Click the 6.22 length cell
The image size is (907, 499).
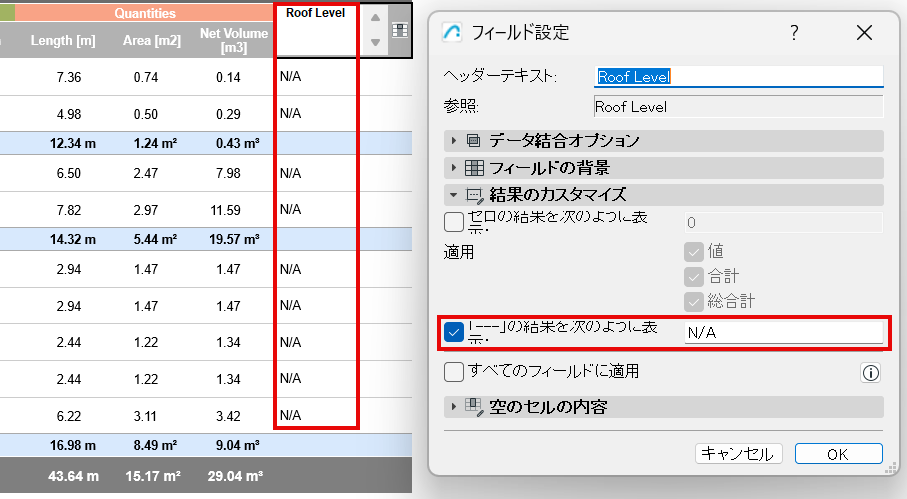coord(69,416)
